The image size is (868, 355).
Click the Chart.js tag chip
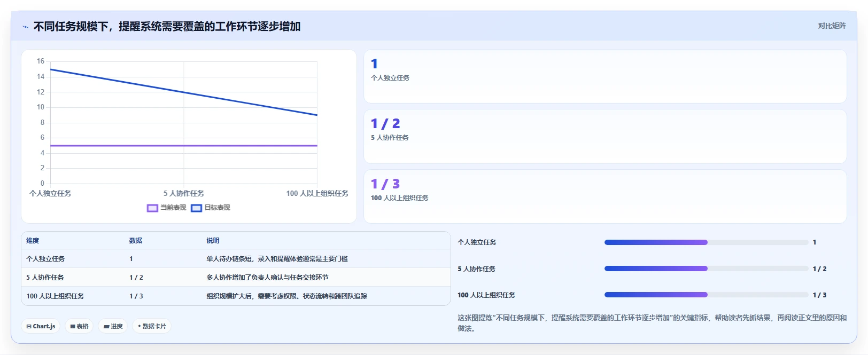click(41, 326)
